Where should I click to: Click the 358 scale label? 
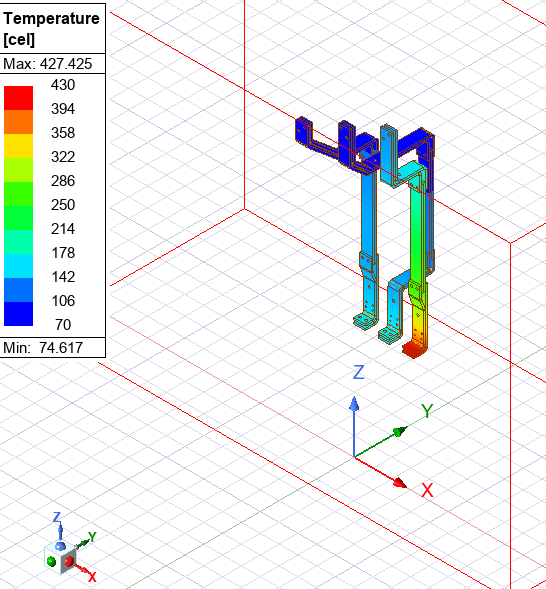tap(63, 133)
